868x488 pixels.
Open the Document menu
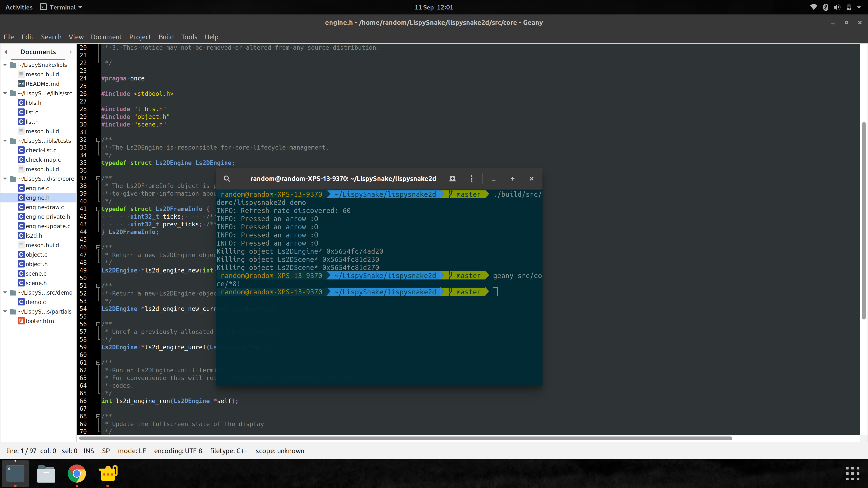coord(106,37)
